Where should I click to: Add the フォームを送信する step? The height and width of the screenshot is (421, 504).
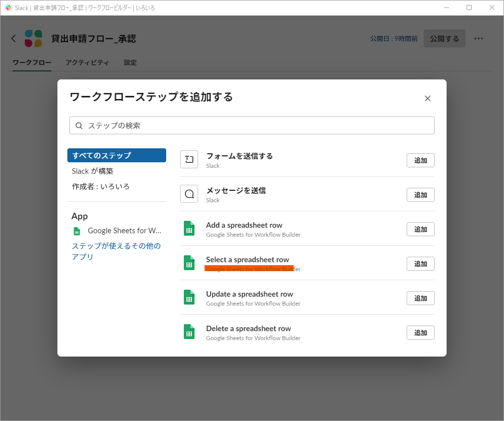click(421, 160)
